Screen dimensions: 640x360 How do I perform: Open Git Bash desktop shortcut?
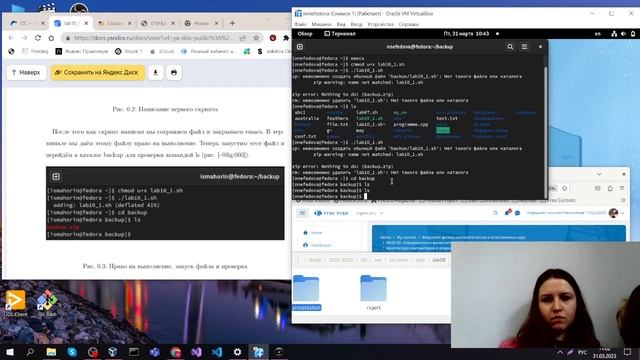tap(47, 303)
